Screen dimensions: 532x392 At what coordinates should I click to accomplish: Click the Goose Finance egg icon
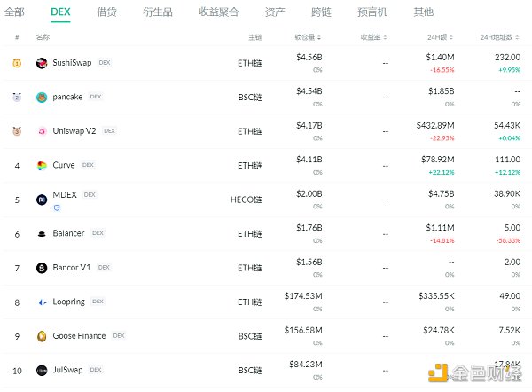click(x=42, y=336)
